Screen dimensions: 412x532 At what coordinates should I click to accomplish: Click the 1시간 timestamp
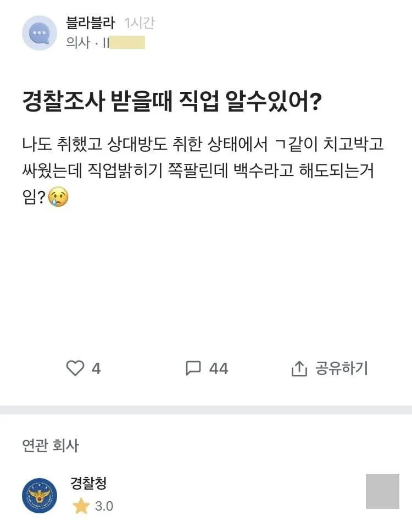140,23
